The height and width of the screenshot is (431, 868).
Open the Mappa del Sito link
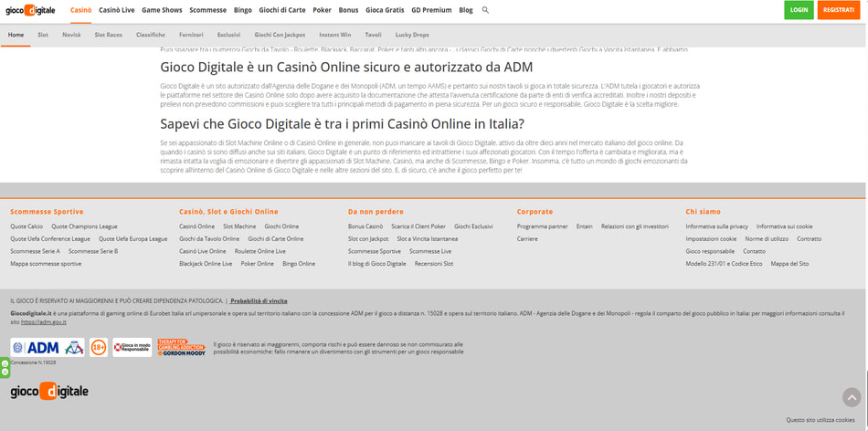(789, 264)
